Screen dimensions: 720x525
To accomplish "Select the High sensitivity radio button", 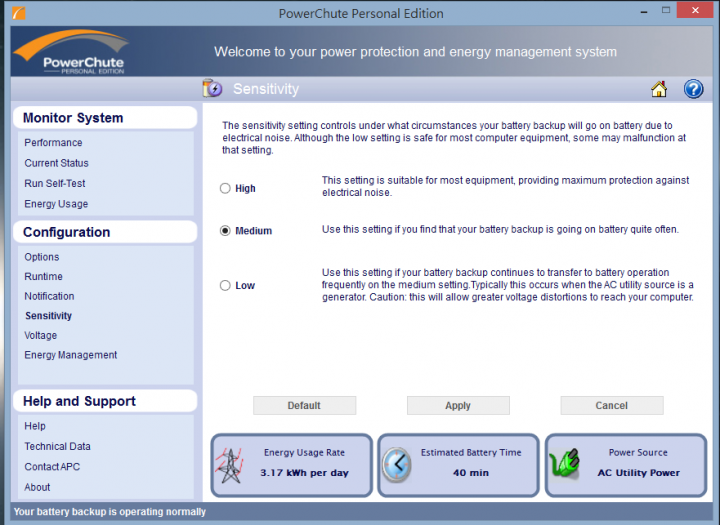I will (225, 188).
